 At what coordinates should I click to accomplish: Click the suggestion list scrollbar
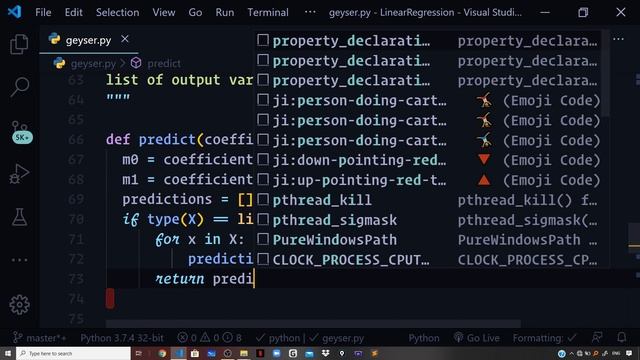coord(606,73)
